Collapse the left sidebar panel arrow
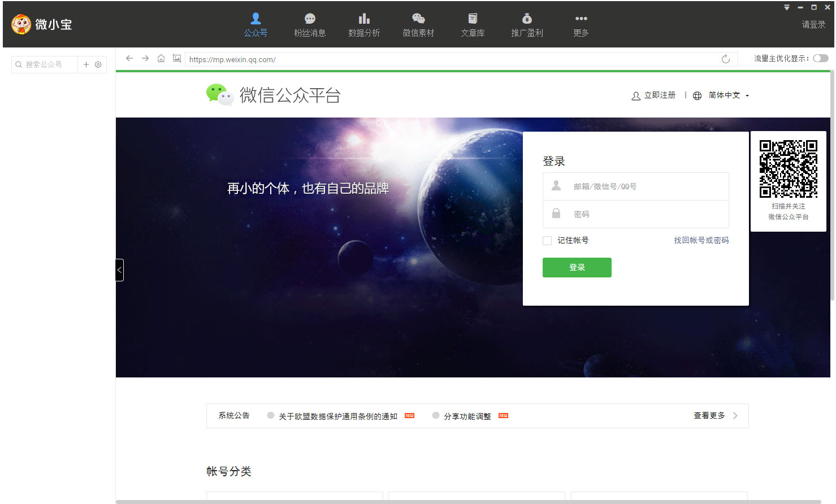836x504 pixels. click(x=119, y=270)
